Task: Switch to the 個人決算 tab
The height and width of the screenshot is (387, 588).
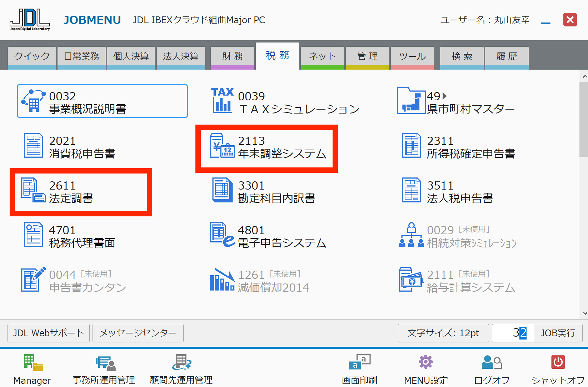Action: 131,57
